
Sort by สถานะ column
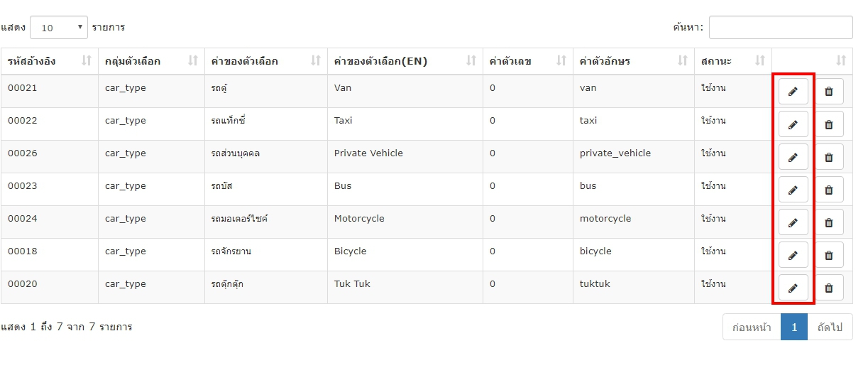tap(733, 61)
